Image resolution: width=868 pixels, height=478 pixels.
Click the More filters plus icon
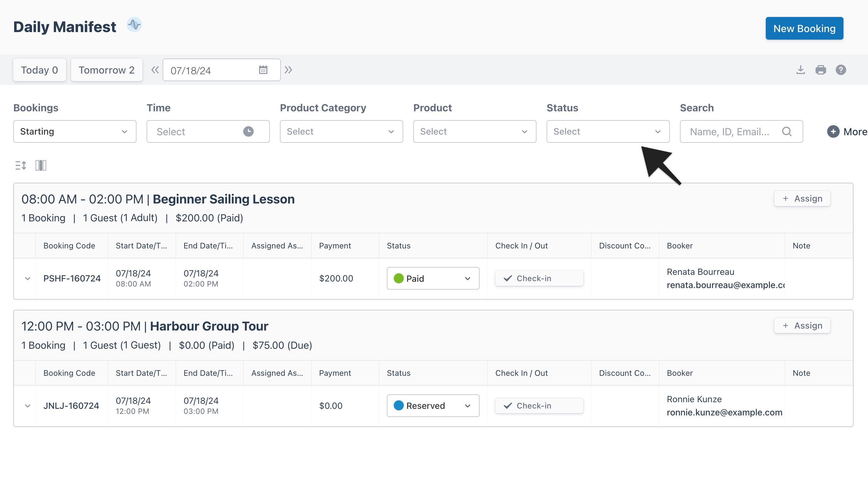point(833,131)
